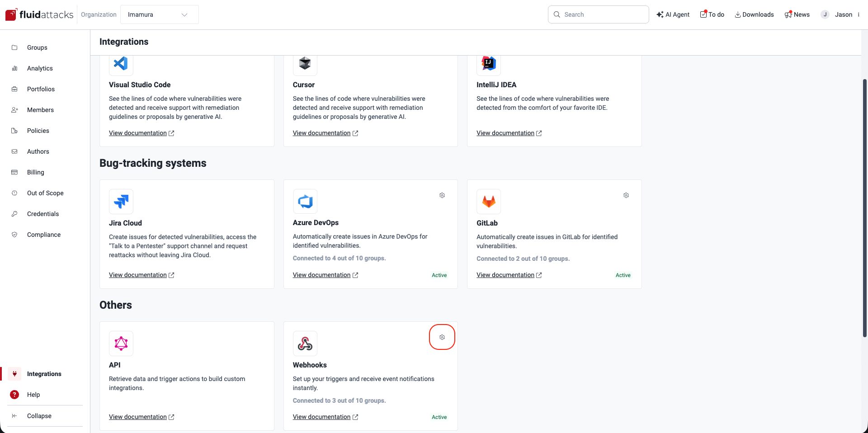Open the fluidattacks logo home link
The height and width of the screenshot is (433, 868).
tap(39, 14)
